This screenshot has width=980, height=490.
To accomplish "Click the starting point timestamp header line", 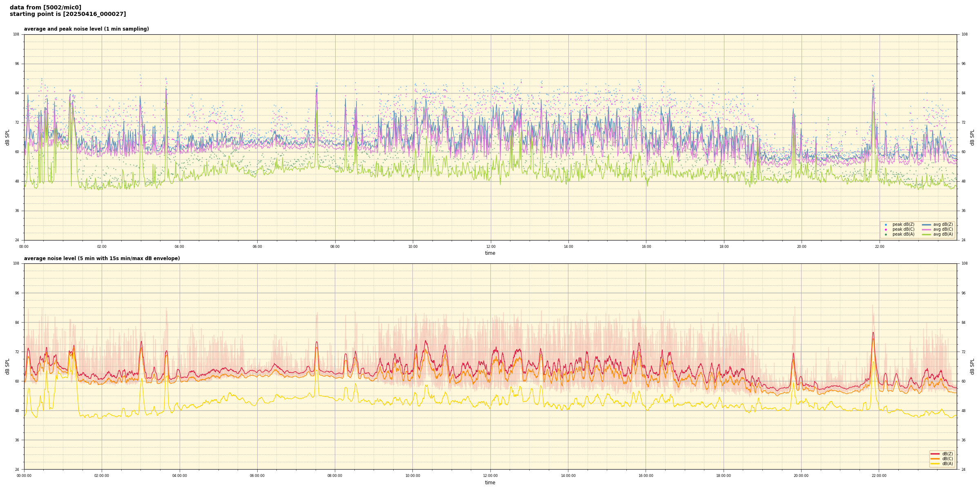I will pyautogui.click(x=68, y=14).
